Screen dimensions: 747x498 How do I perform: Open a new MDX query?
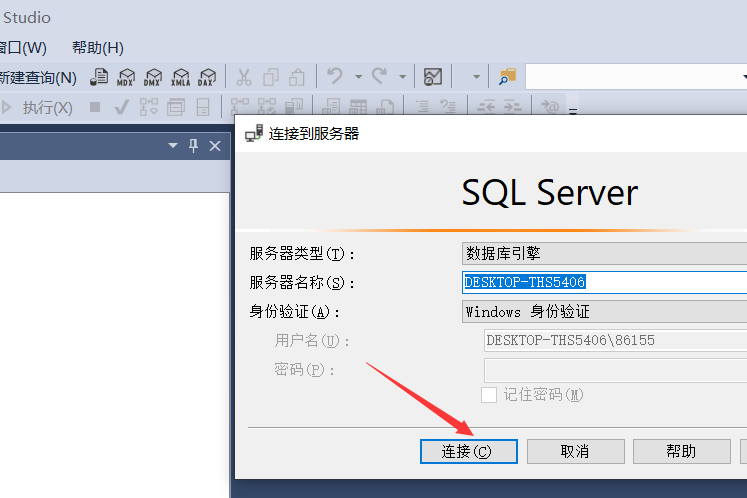tap(126, 77)
